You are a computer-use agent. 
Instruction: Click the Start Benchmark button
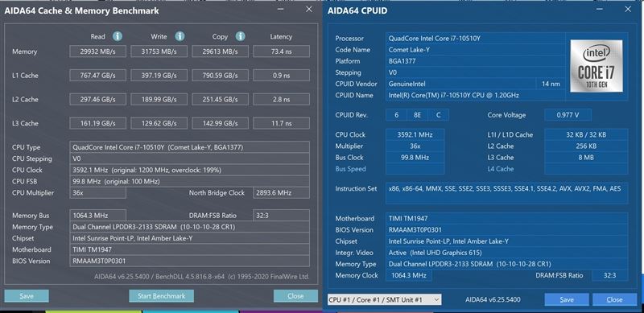tap(162, 296)
